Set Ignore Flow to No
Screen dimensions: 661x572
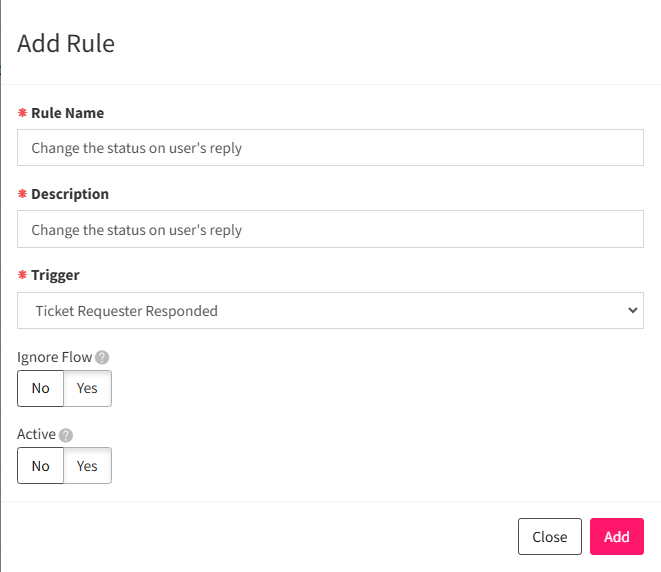(x=40, y=388)
